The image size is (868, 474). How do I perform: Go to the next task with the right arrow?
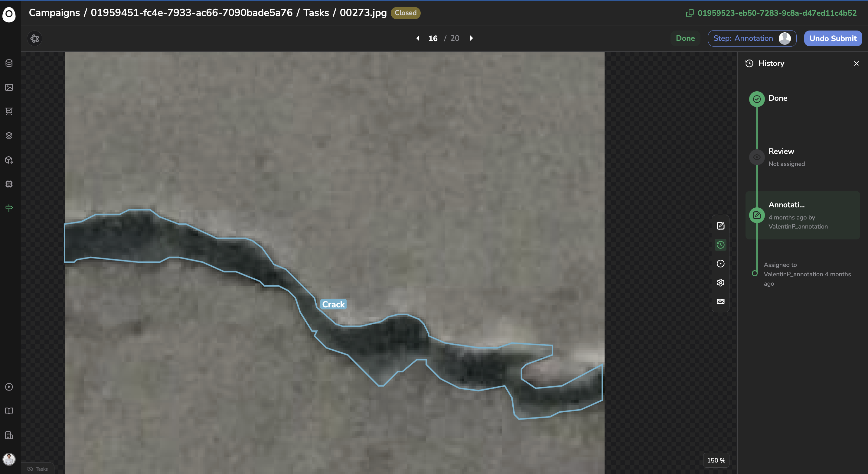[x=472, y=38]
